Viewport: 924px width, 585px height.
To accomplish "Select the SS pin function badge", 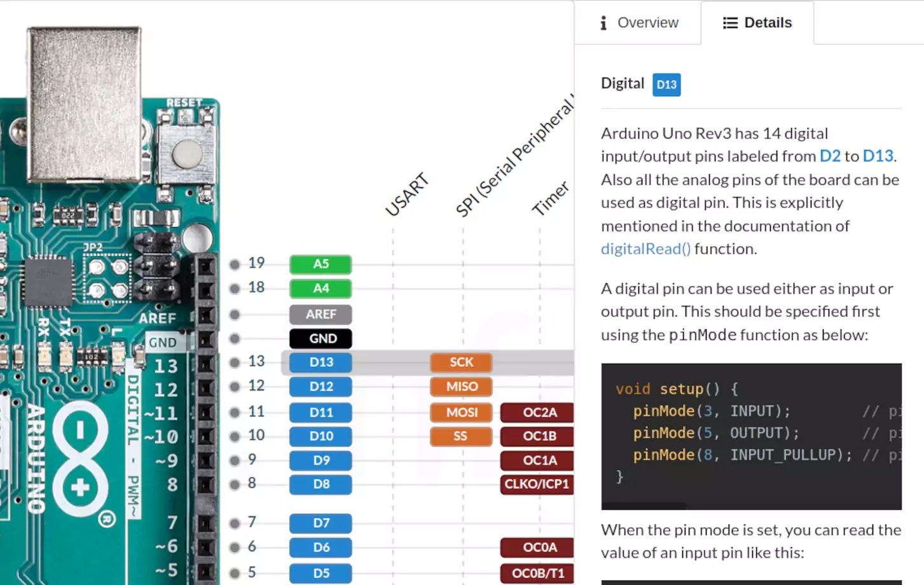I will point(460,436).
